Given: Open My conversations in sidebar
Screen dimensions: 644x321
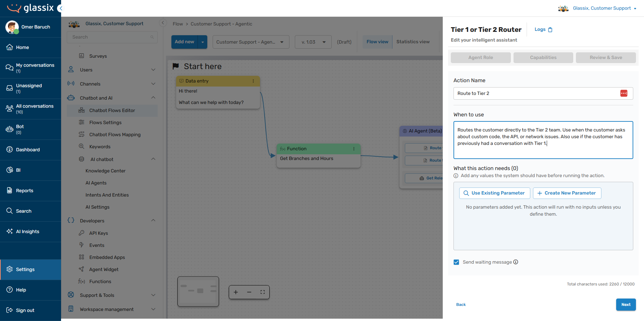Looking at the screenshot, I should (x=31, y=68).
